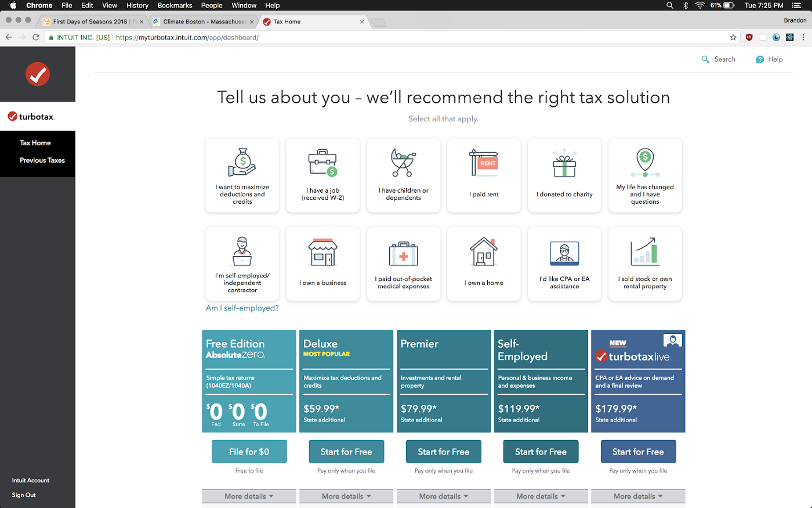The height and width of the screenshot is (508, 812).
Task: Click Sign Out in sidebar
Action: click(x=24, y=495)
